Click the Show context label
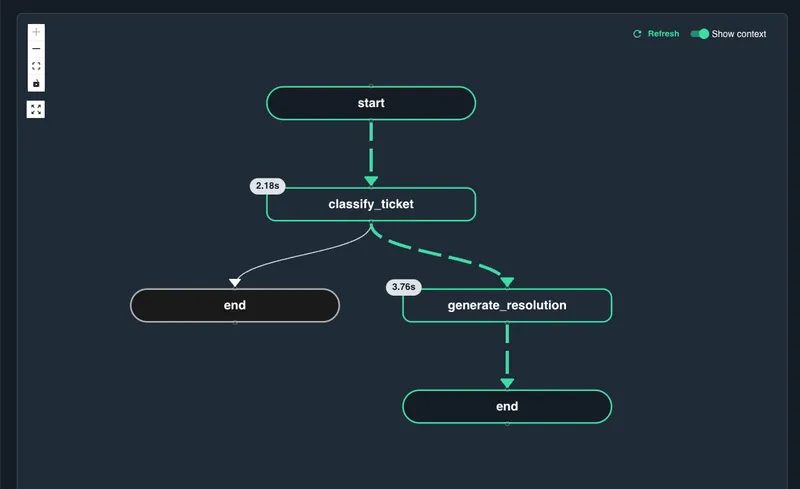The image size is (800, 489). coord(739,34)
